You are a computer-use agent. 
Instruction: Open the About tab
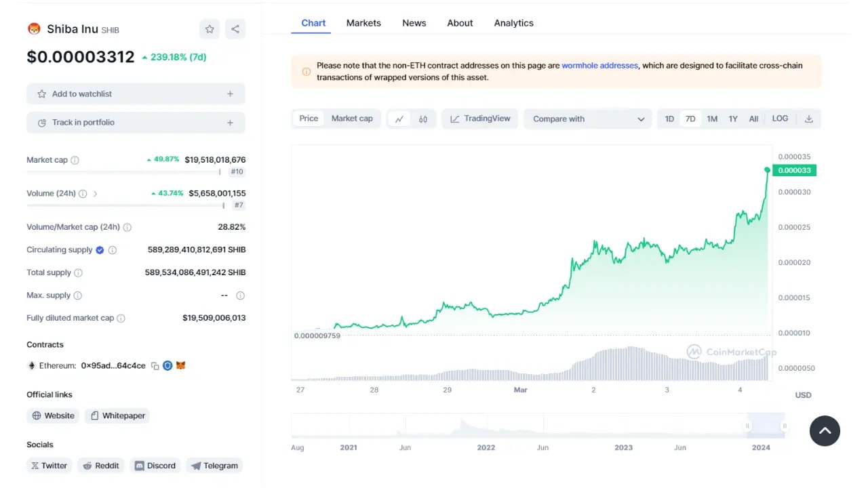[460, 23]
